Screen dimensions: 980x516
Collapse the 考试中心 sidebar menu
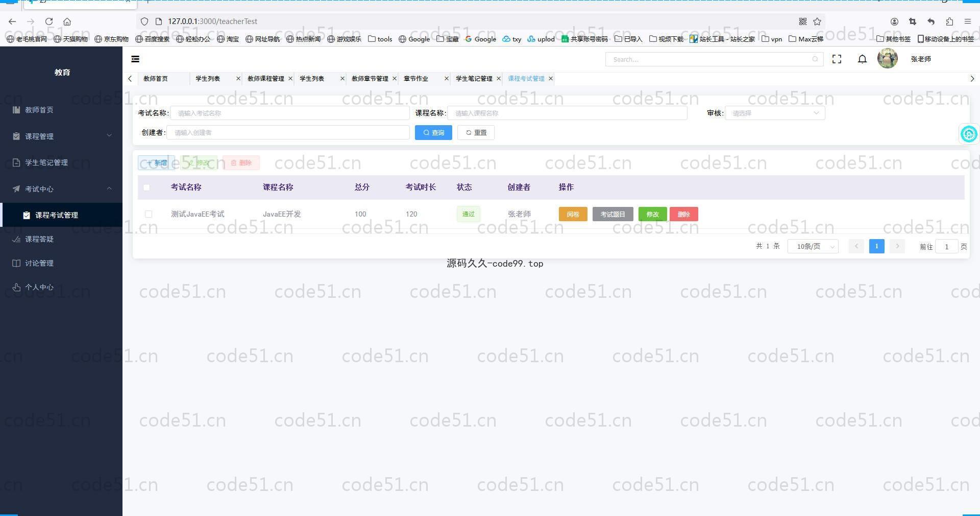click(61, 189)
